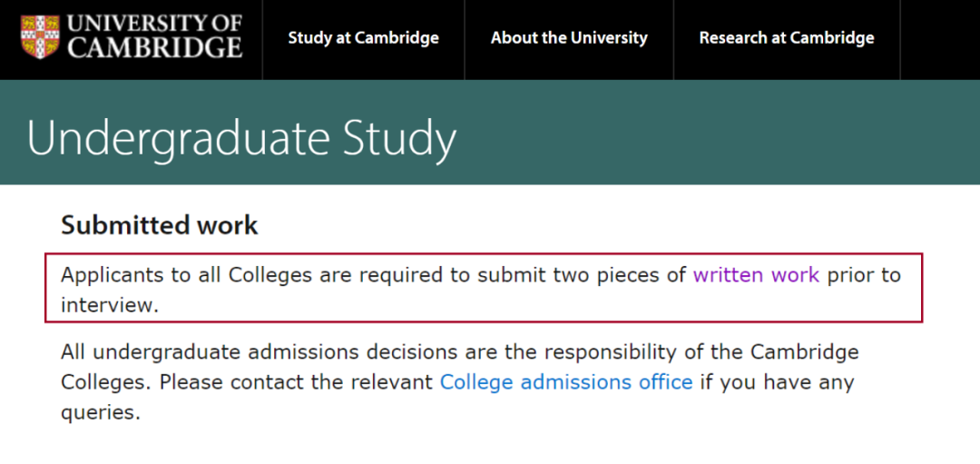Click the Submitted work heading
Image resolution: width=980 pixels, height=464 pixels.
click(x=160, y=225)
